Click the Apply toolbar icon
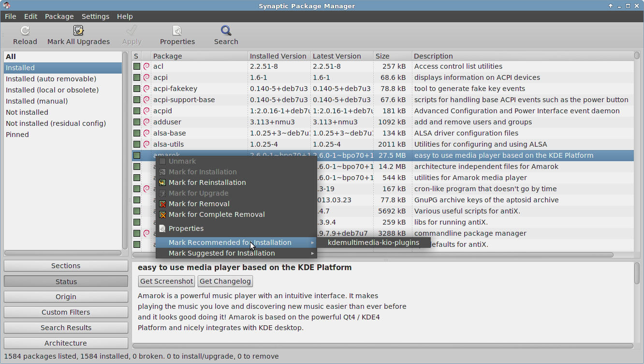 pyautogui.click(x=132, y=30)
